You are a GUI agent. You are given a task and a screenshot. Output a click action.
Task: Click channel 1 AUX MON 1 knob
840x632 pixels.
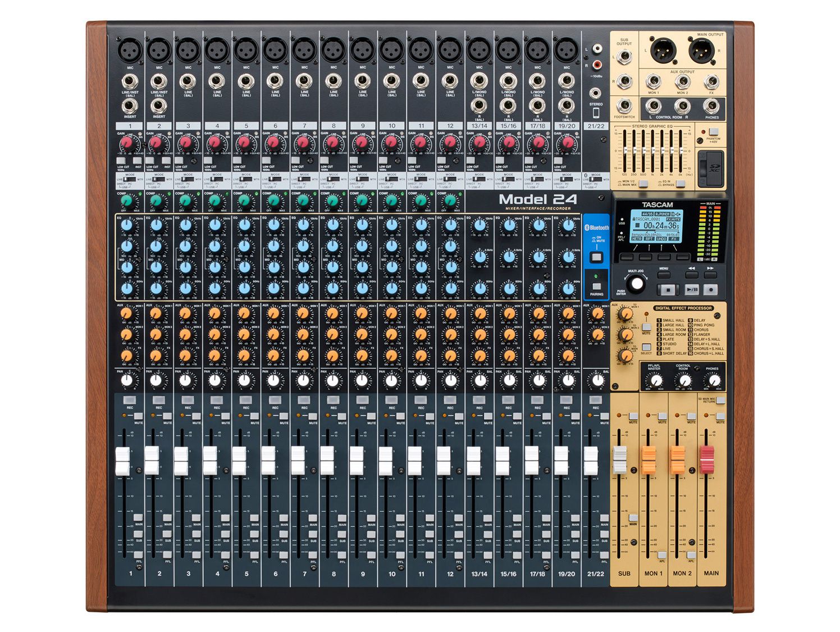pos(127,313)
